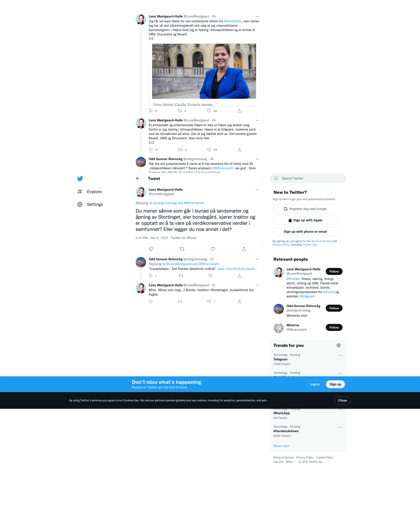Open Settings in the left sidebar
420x505 pixels.
(x=95, y=204)
